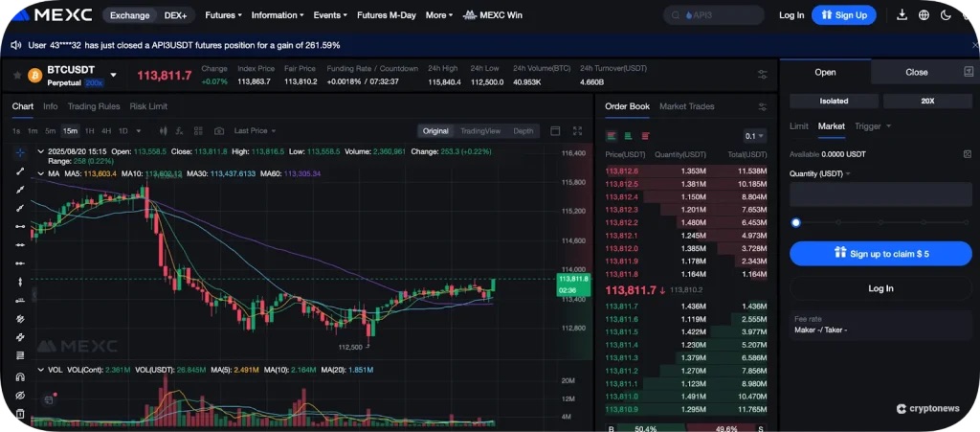
Task: Expand the BTCUSDT pair selector arrow
Action: point(113,75)
